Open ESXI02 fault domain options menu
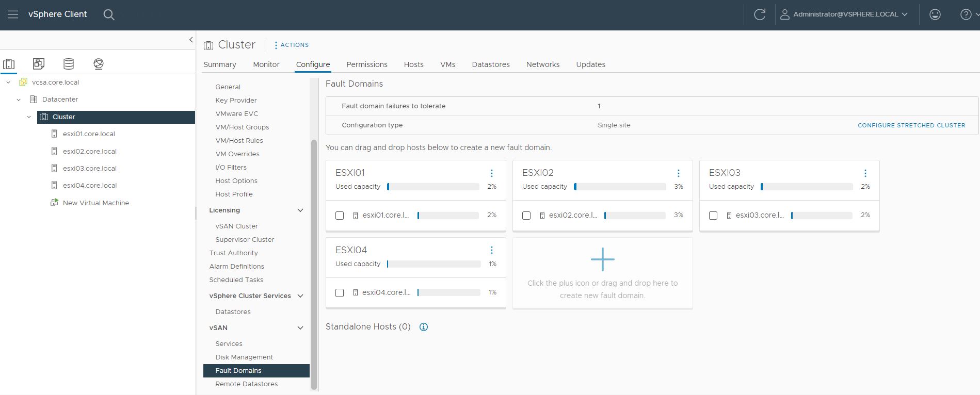The image size is (980, 395). click(x=679, y=173)
